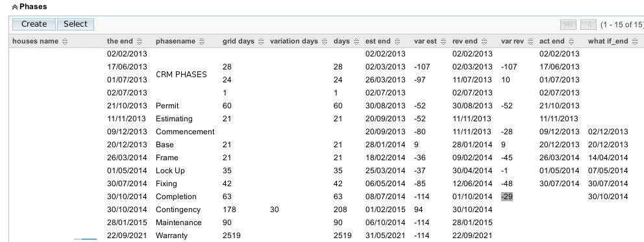The height and width of the screenshot is (242, 644).
Task: Click var rev value 10
Action: [x=506, y=80]
